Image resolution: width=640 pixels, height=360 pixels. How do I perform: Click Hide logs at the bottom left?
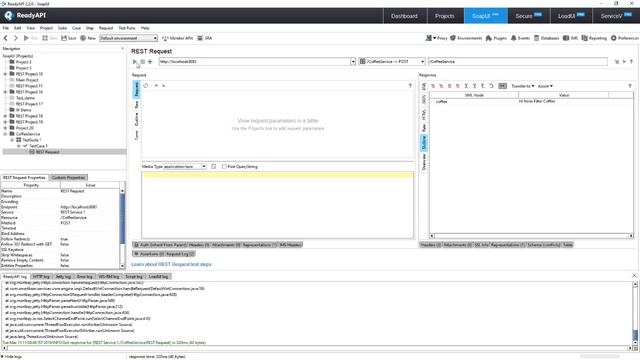click(x=11, y=357)
